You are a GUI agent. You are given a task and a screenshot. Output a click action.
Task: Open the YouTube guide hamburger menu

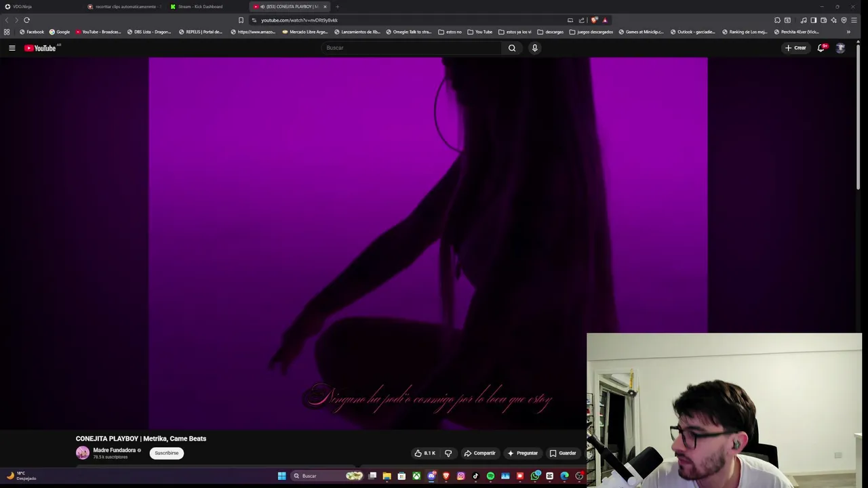[12, 48]
